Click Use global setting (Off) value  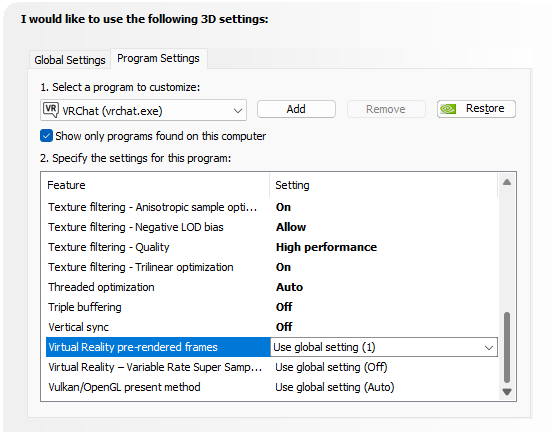point(331,367)
